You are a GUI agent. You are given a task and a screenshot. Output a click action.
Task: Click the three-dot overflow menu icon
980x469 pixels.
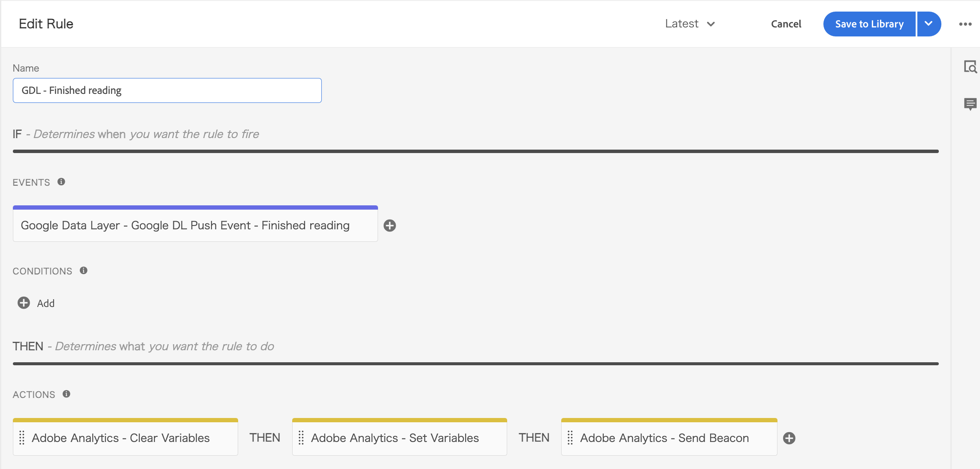click(x=965, y=24)
